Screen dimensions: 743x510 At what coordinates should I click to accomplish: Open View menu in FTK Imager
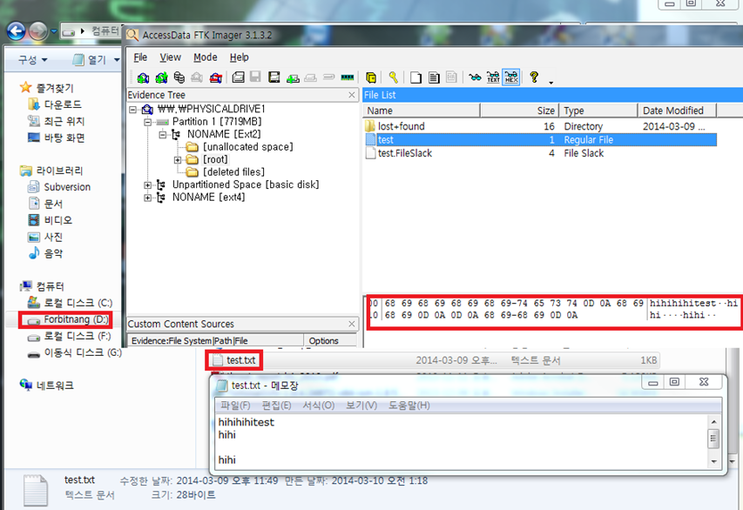[x=170, y=57]
